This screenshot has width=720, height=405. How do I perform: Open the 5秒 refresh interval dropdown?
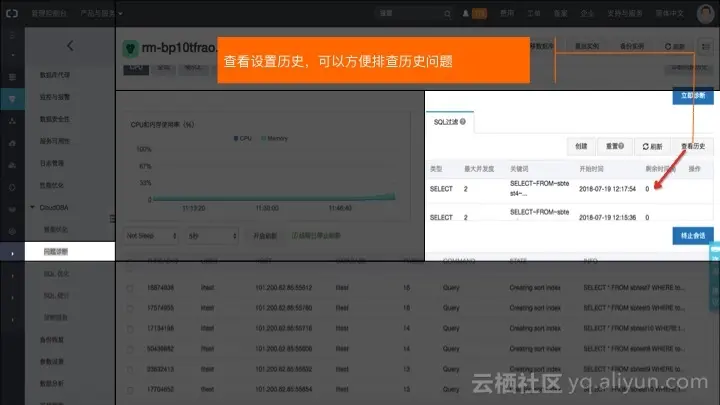coord(212,236)
